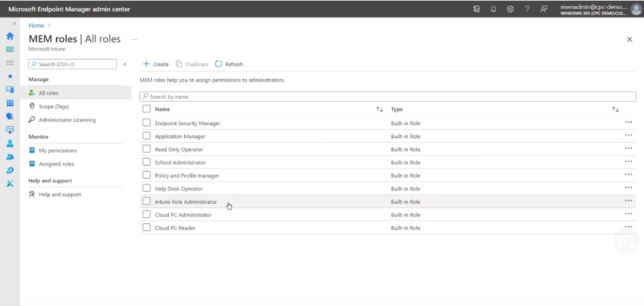Viewport: 644px width, 306px height.
Task: Open Users icon in the sidebar
Action: coord(10,143)
